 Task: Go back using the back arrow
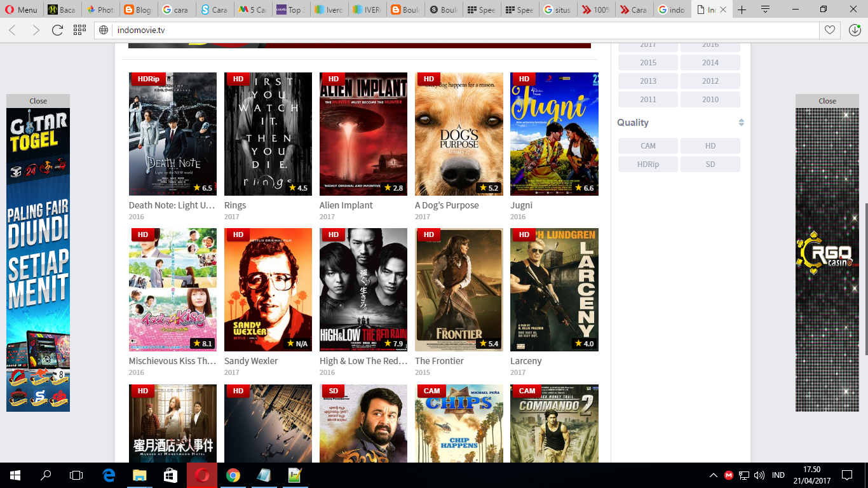click(x=12, y=30)
